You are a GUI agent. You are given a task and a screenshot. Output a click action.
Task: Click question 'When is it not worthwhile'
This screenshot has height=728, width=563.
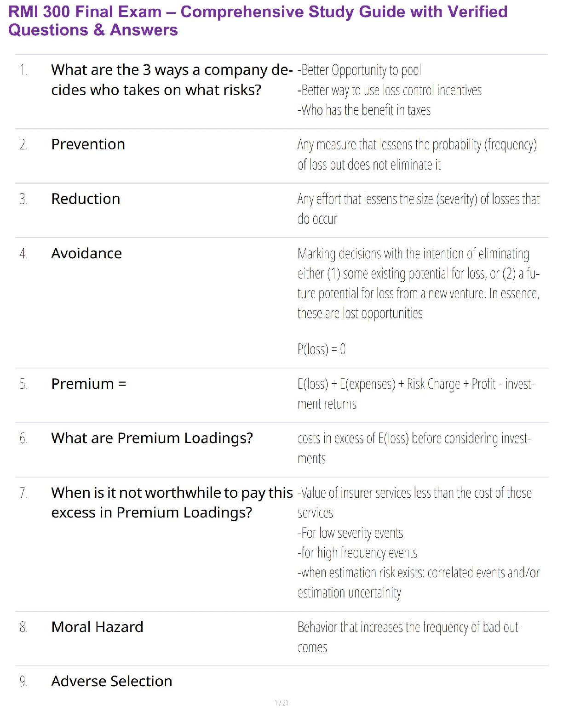click(172, 502)
